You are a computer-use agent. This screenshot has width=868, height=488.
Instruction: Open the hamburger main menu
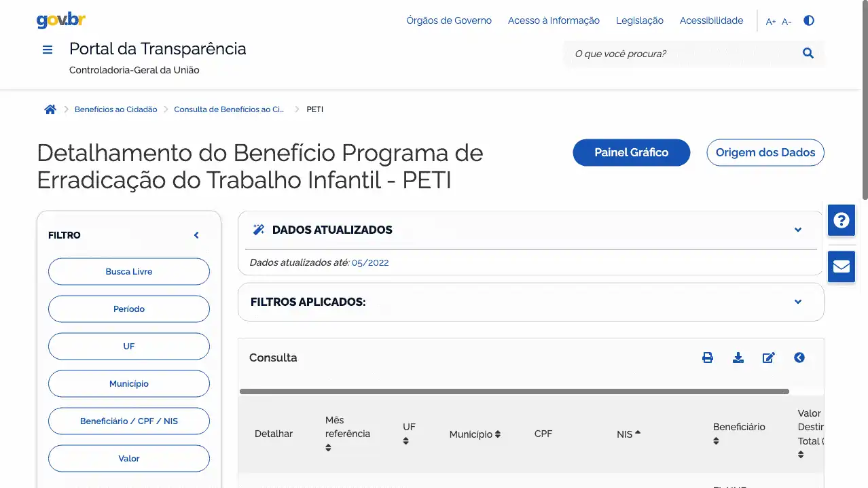click(x=48, y=50)
